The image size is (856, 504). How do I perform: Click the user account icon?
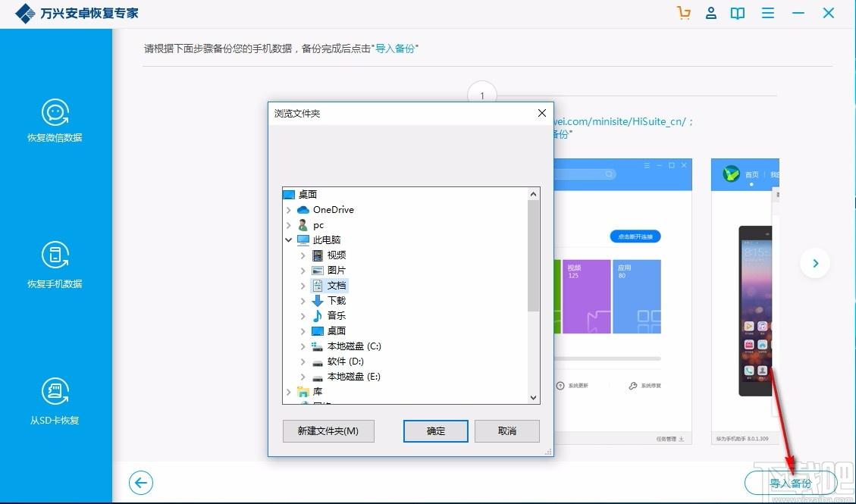(x=711, y=14)
